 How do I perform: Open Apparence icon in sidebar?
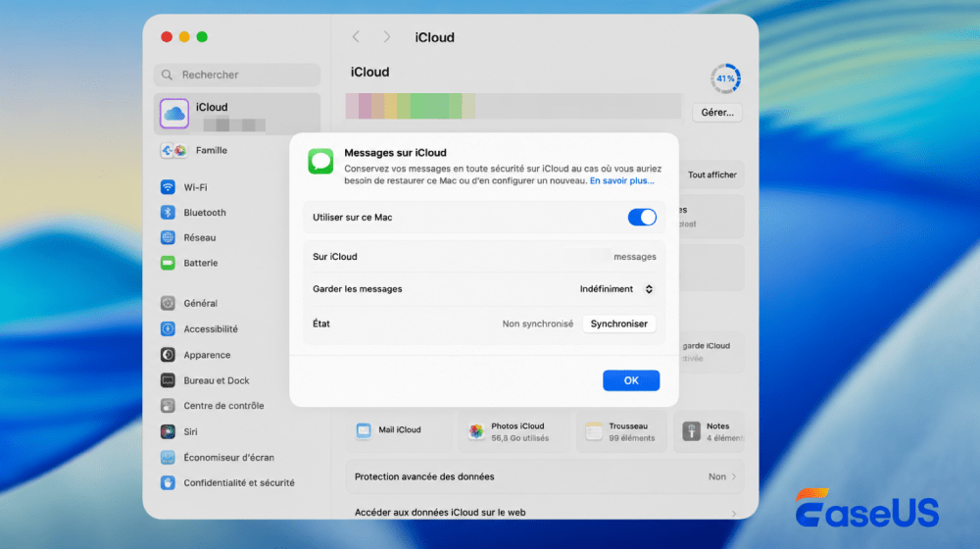(168, 355)
